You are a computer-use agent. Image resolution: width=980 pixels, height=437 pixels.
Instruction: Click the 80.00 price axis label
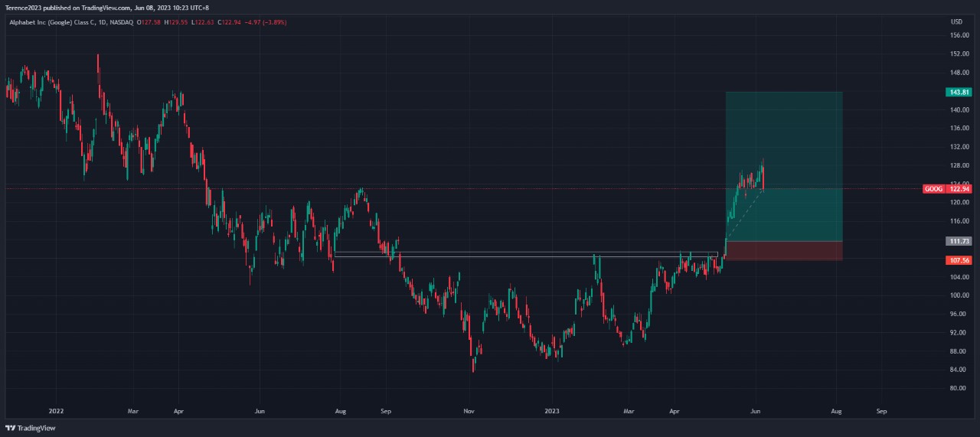coord(959,388)
